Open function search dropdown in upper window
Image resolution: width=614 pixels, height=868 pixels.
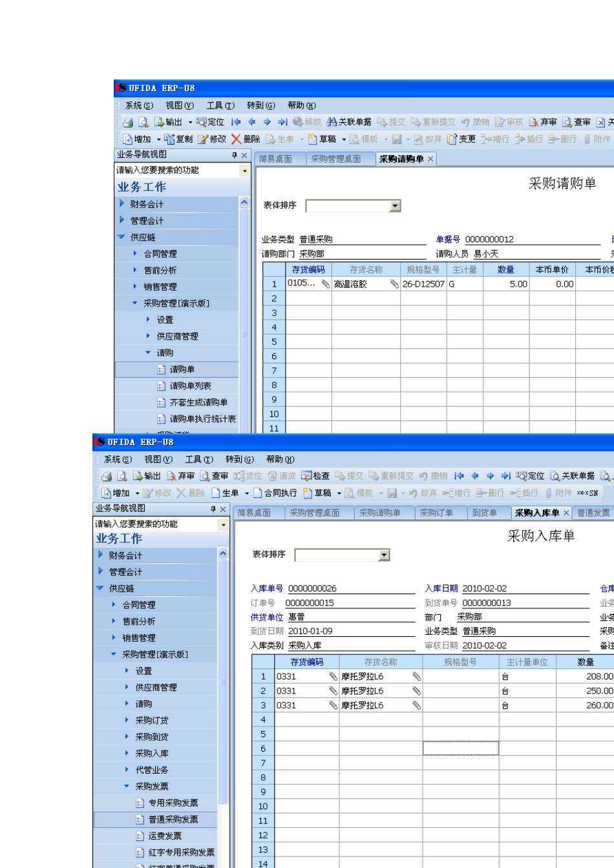click(x=244, y=171)
